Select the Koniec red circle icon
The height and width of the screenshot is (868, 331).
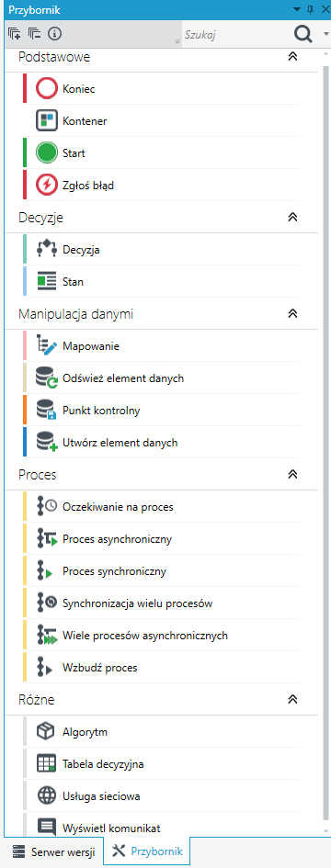(47, 88)
